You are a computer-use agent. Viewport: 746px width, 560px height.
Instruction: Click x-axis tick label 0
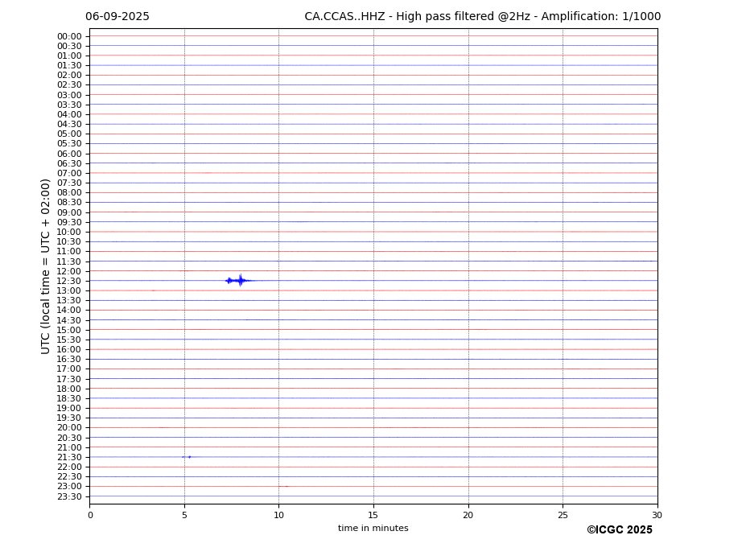point(90,515)
